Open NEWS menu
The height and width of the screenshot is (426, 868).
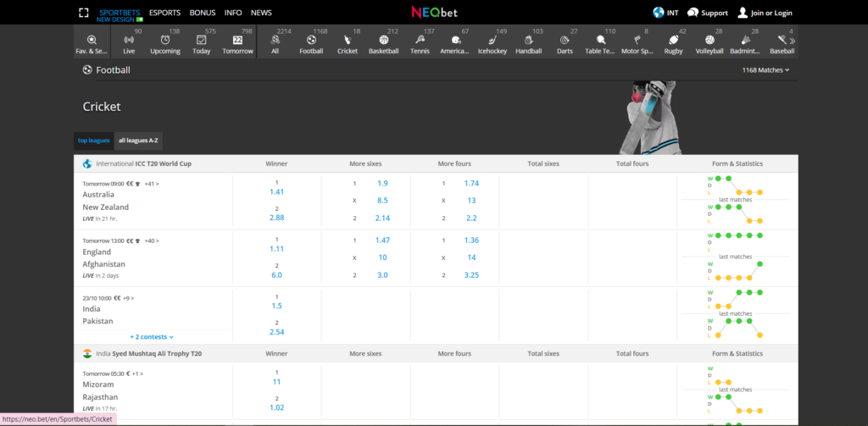coord(261,13)
